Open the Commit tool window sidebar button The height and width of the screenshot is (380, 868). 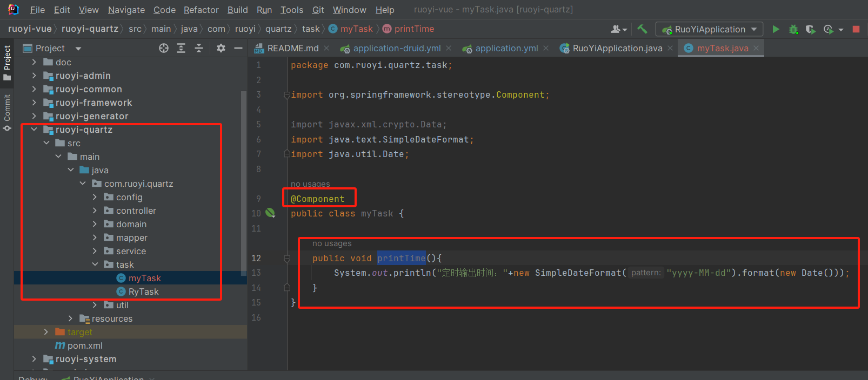7,113
